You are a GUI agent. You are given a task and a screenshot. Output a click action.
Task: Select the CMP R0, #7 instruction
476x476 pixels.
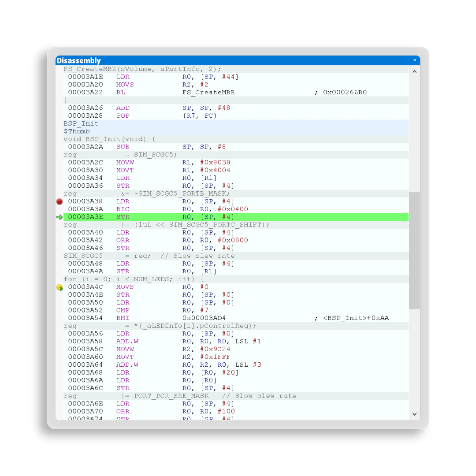pos(176,310)
